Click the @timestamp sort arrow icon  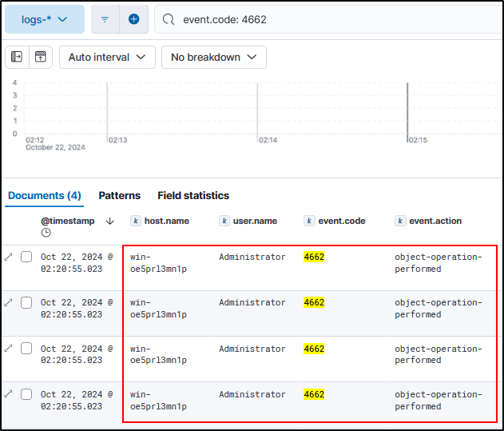pyautogui.click(x=109, y=221)
